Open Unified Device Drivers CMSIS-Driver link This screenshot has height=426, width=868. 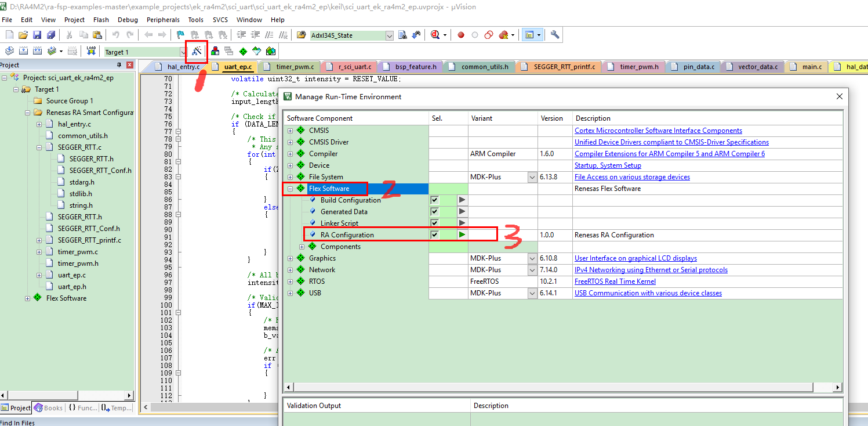(x=671, y=142)
